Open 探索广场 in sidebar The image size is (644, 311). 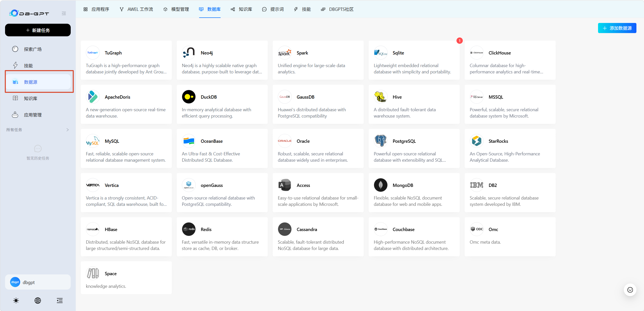tap(38, 49)
